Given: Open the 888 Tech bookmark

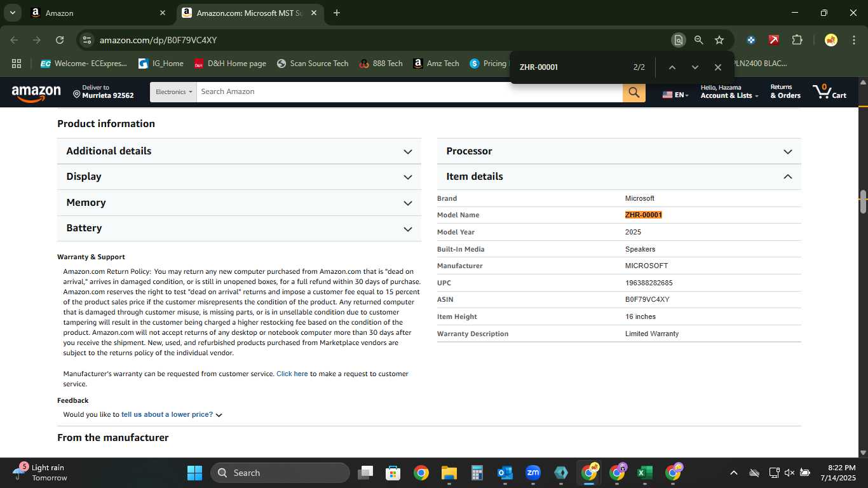Looking at the screenshot, I should pos(381,64).
